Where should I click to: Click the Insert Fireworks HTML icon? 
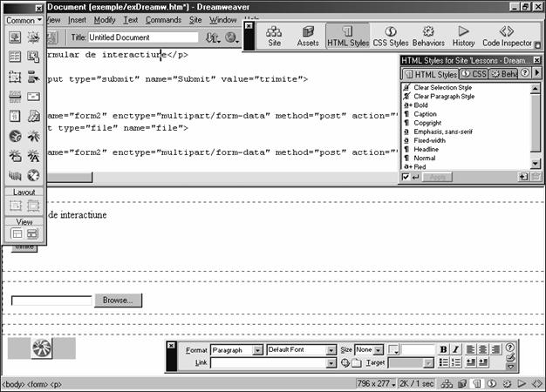(15, 137)
